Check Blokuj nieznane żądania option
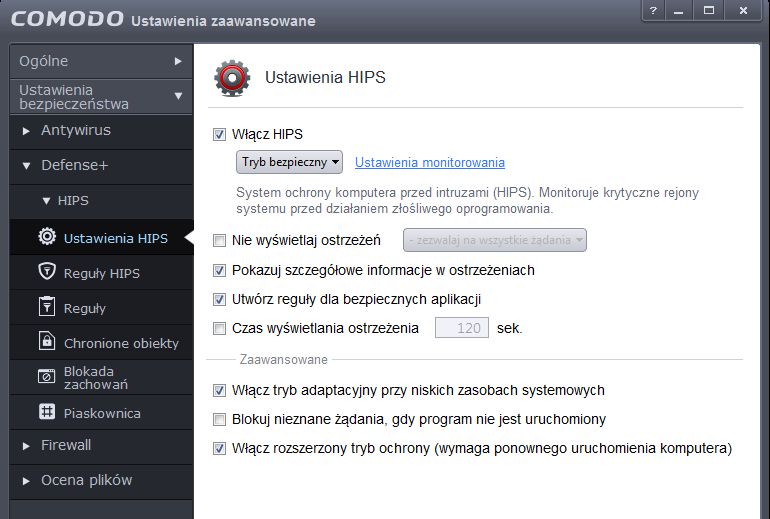Viewport: 770px width, 519px height. (219, 419)
